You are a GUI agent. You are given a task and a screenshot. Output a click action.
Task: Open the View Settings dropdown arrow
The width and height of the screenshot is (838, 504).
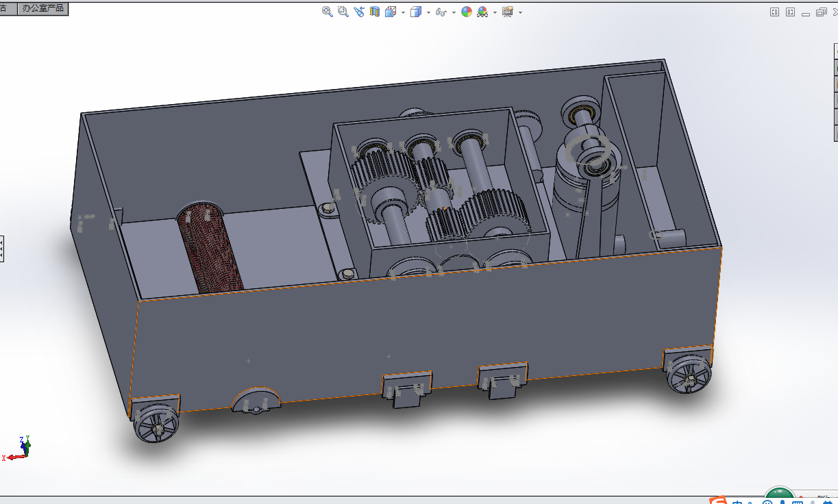(x=520, y=12)
